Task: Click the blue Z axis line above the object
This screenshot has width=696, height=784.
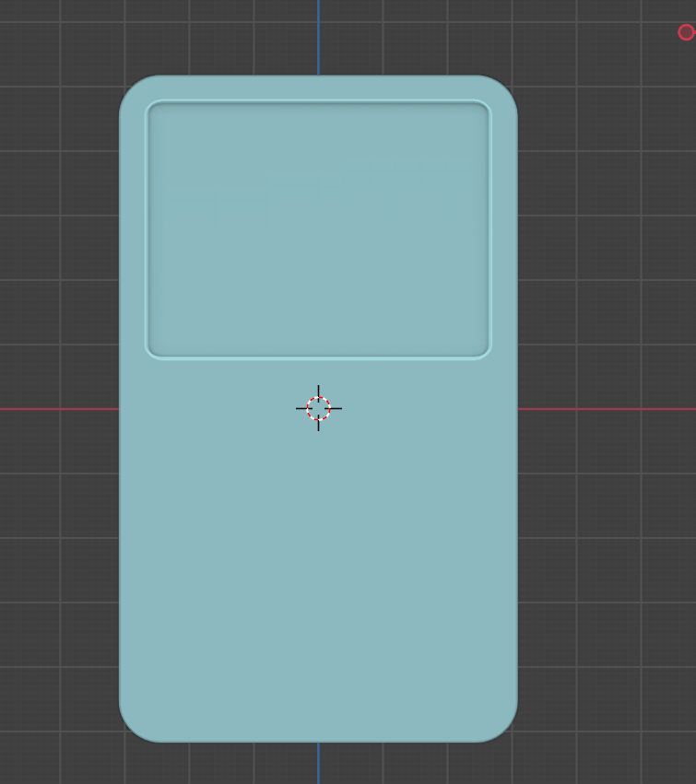Action: 318,37
